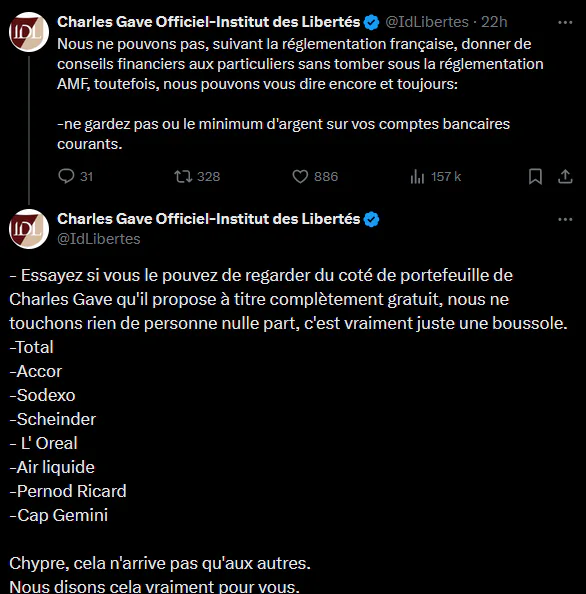Click the 886 likes count number
586x594 pixels.
click(326, 177)
